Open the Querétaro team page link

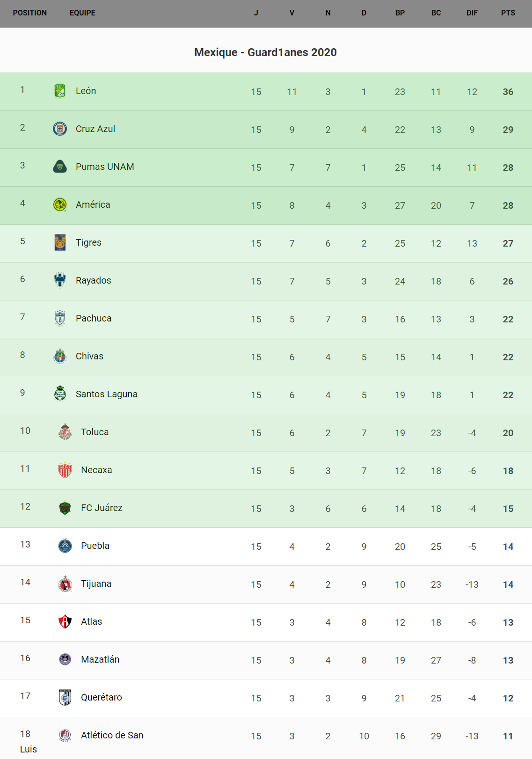point(101,697)
